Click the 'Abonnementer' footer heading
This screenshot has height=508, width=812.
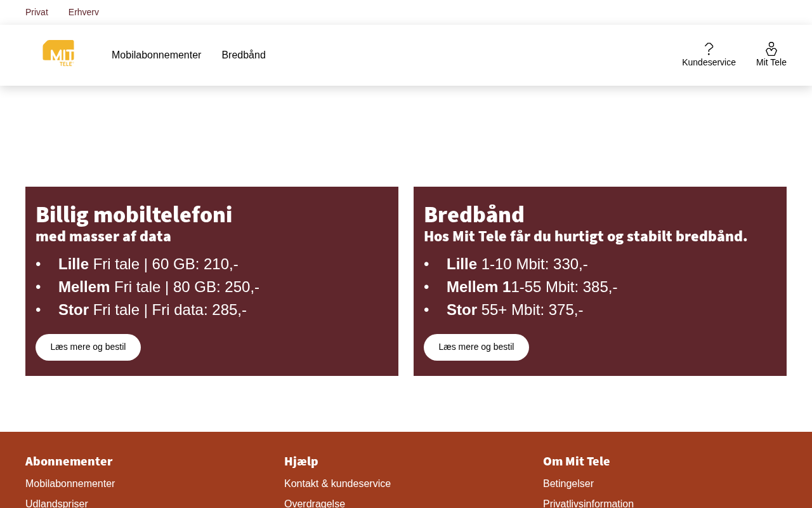[x=69, y=461]
